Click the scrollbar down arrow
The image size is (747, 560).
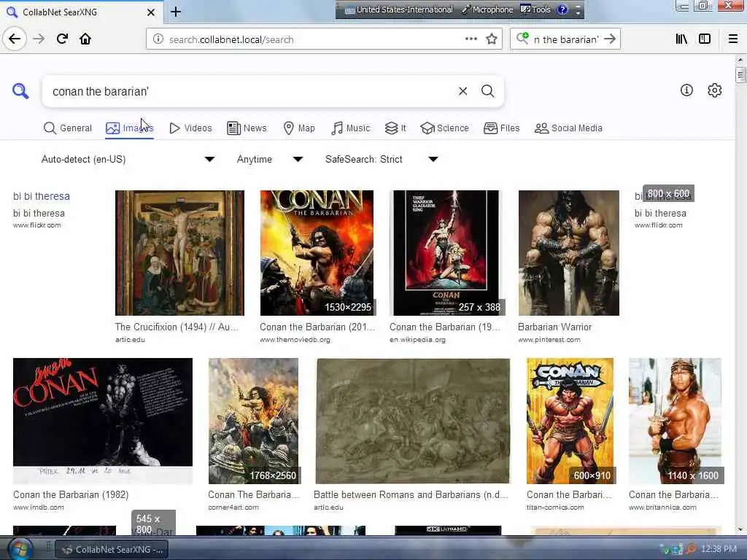(x=740, y=529)
